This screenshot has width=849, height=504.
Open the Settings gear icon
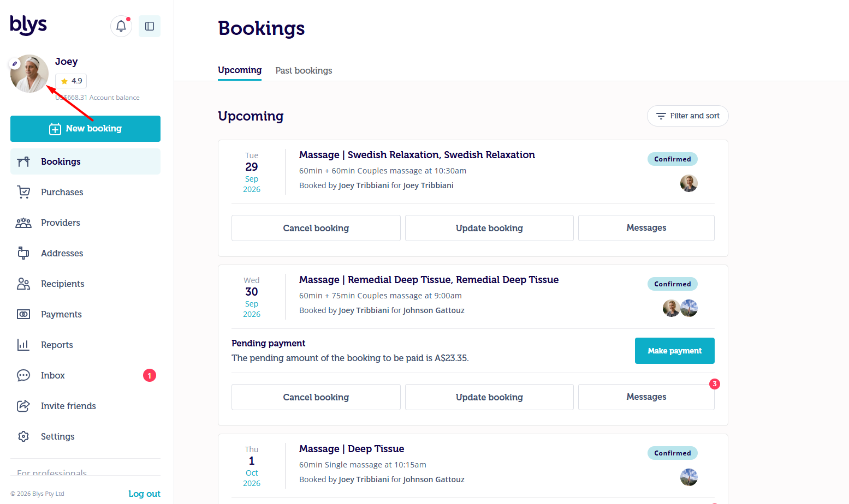tap(23, 436)
